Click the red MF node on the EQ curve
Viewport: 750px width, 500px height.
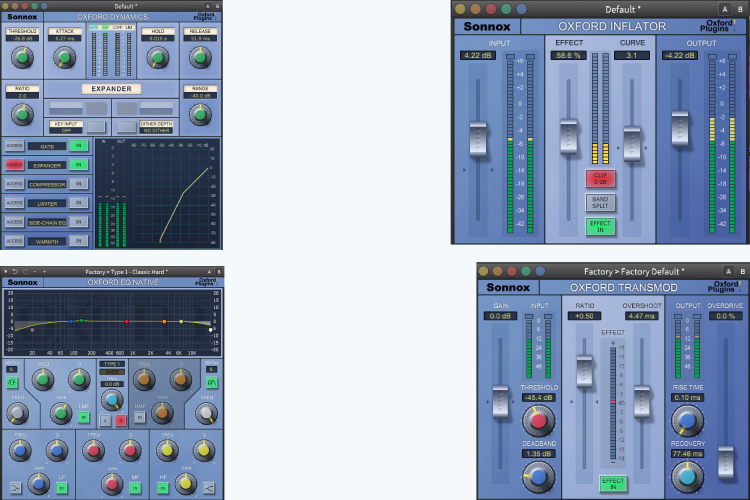point(126,322)
